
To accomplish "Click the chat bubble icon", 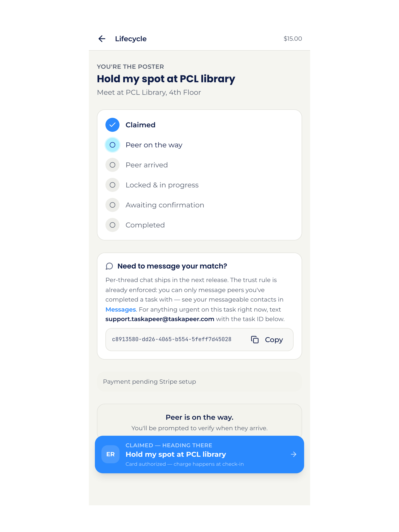I will click(109, 266).
